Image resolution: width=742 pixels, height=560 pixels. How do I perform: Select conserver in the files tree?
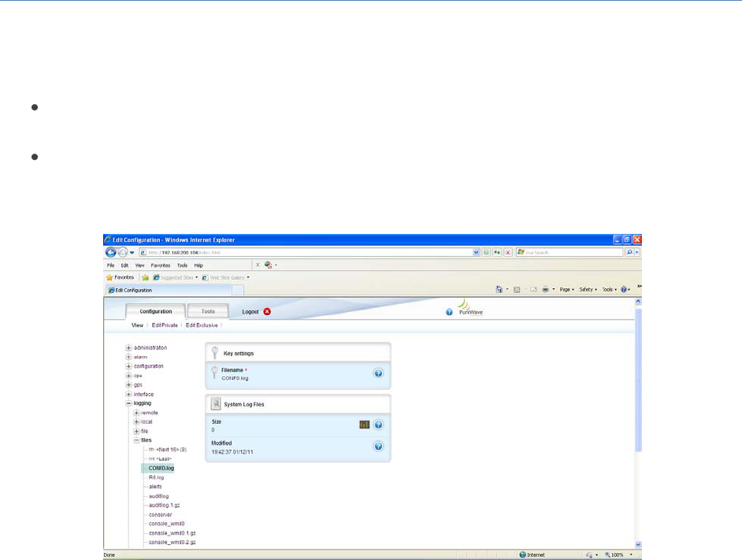[161, 514]
